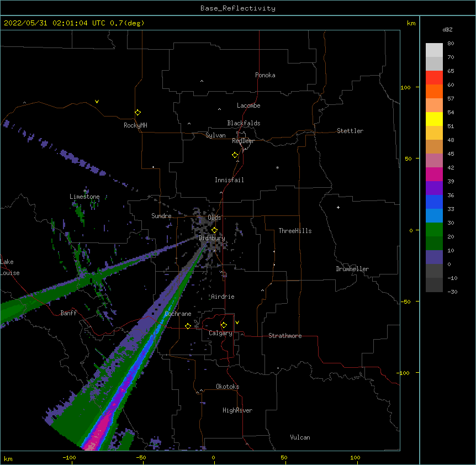Click the Base_Reflectivity title text
The image size is (476, 465).
coord(238,8)
